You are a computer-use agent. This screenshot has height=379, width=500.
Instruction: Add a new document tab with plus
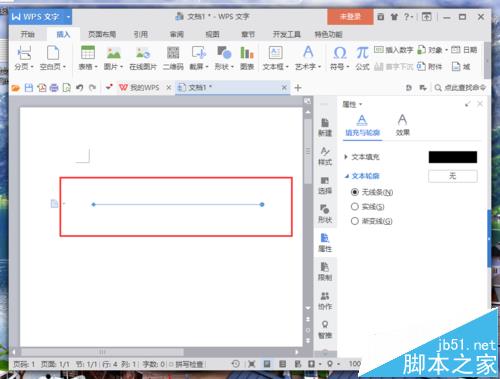(298, 88)
